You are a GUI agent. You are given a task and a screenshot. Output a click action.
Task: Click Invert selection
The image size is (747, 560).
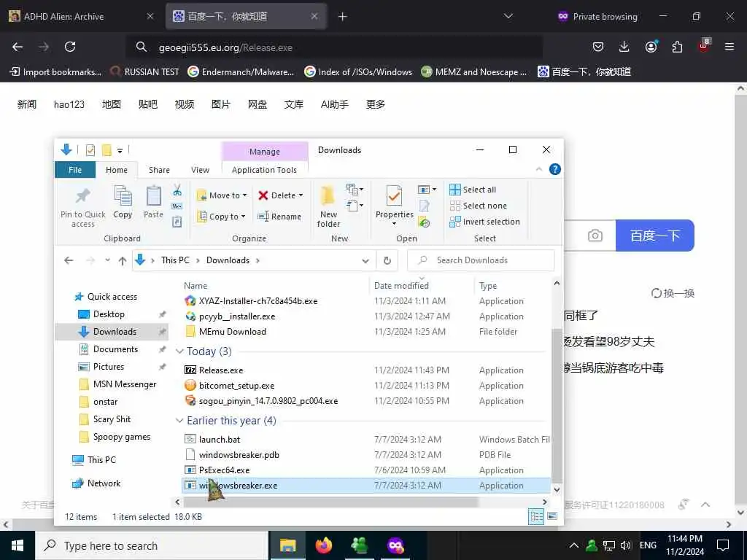(x=484, y=222)
